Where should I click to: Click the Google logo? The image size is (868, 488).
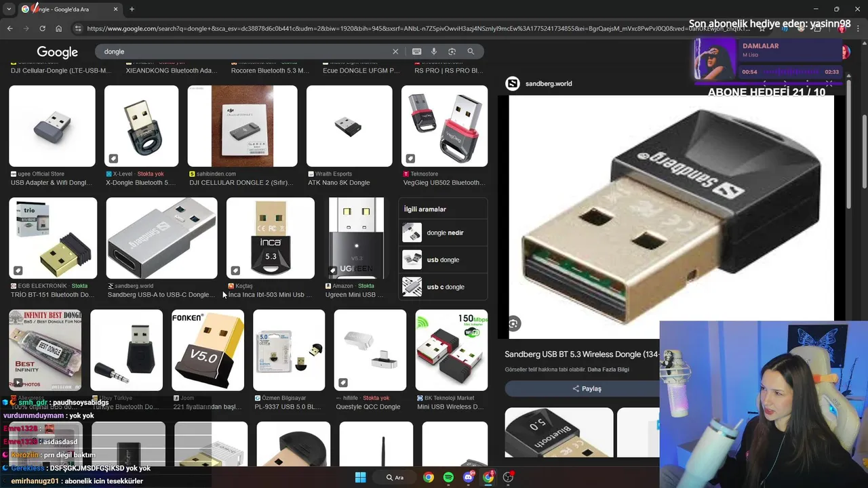click(57, 52)
